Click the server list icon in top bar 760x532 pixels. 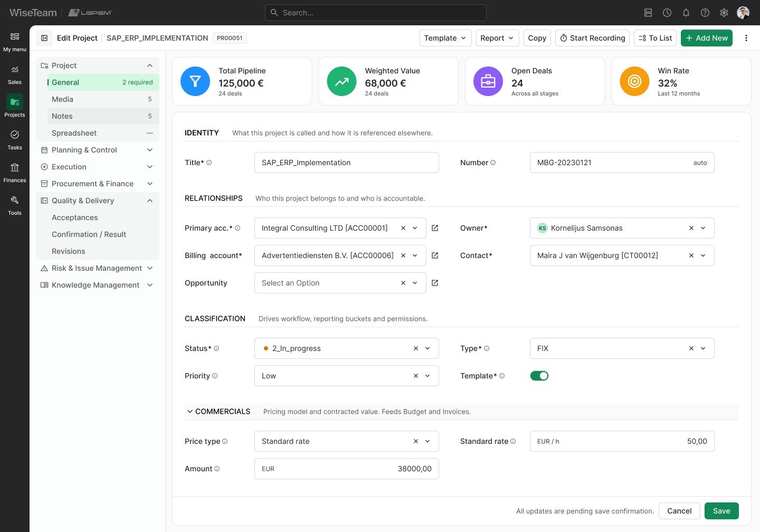click(648, 13)
